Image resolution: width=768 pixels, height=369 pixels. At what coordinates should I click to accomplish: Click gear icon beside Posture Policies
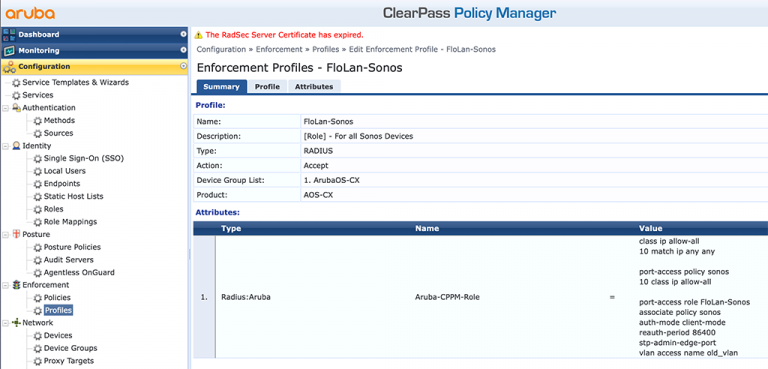(x=38, y=247)
